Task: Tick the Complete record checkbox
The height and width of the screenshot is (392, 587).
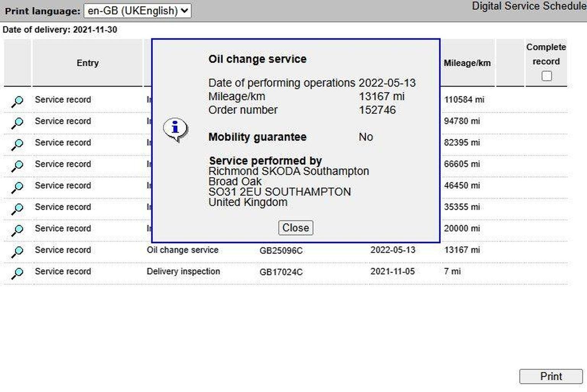Action: [546, 76]
